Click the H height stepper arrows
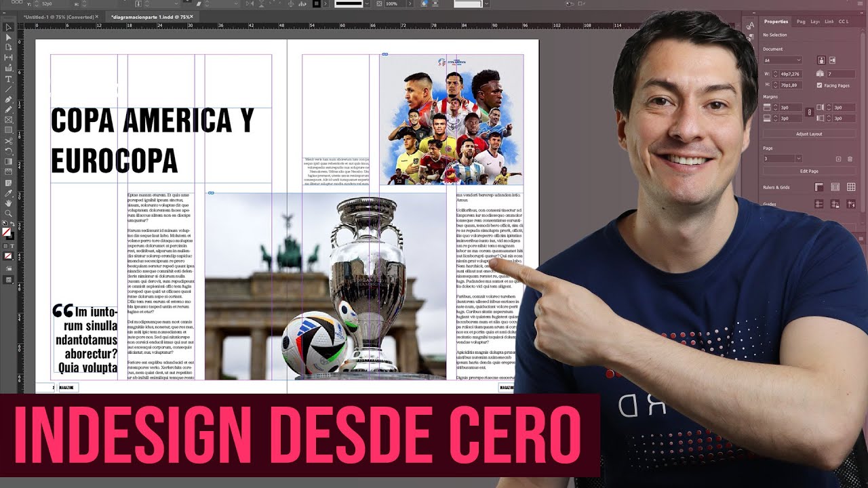 pos(776,85)
